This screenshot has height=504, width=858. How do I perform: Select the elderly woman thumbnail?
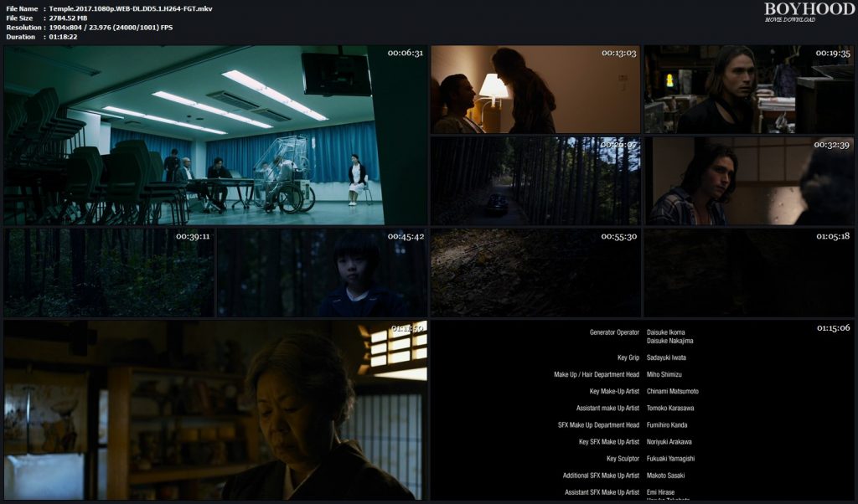(x=215, y=409)
